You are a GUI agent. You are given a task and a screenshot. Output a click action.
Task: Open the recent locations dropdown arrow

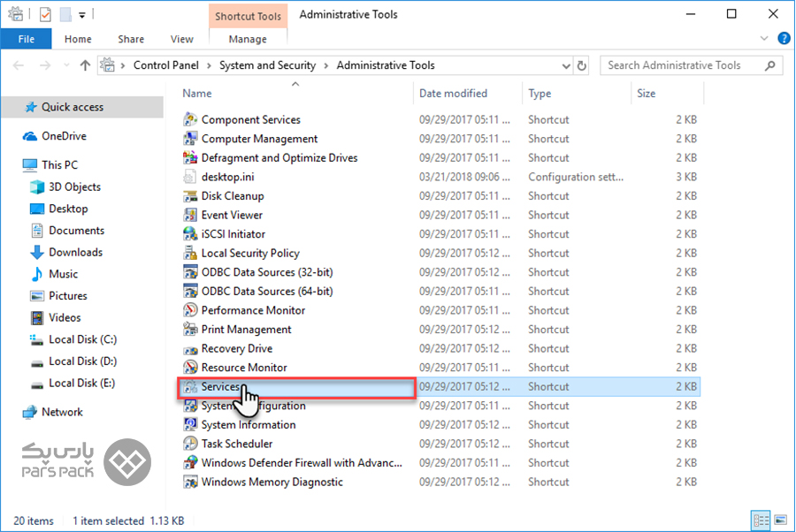coord(66,65)
